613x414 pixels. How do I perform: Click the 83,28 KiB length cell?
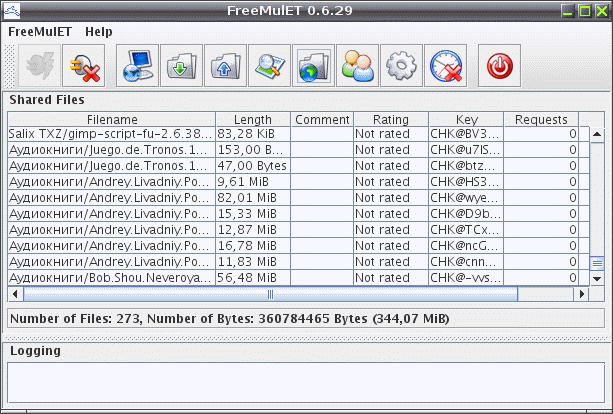253,134
